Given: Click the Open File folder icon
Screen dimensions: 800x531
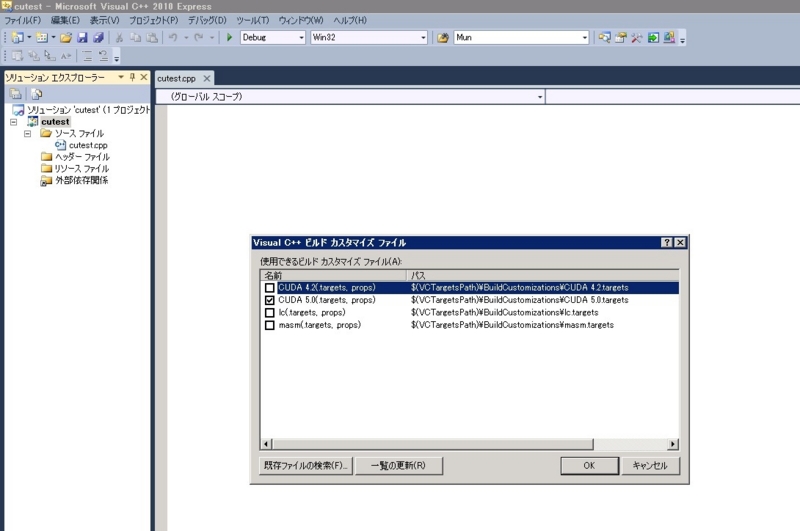Looking at the screenshot, I should (x=66, y=37).
